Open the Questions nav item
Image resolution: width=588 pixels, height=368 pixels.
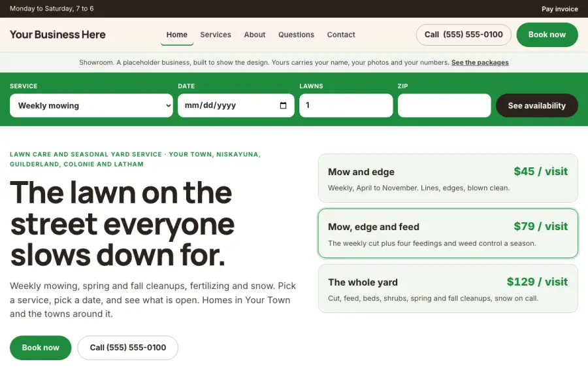296,35
